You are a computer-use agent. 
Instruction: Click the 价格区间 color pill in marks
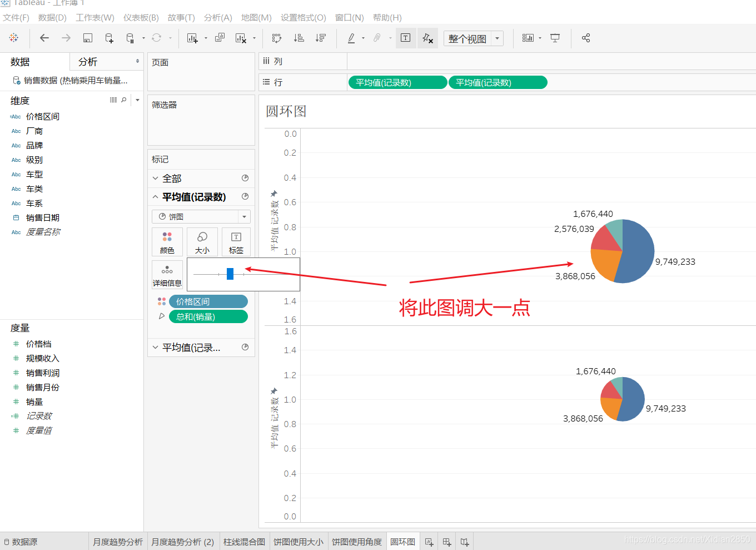coord(208,301)
